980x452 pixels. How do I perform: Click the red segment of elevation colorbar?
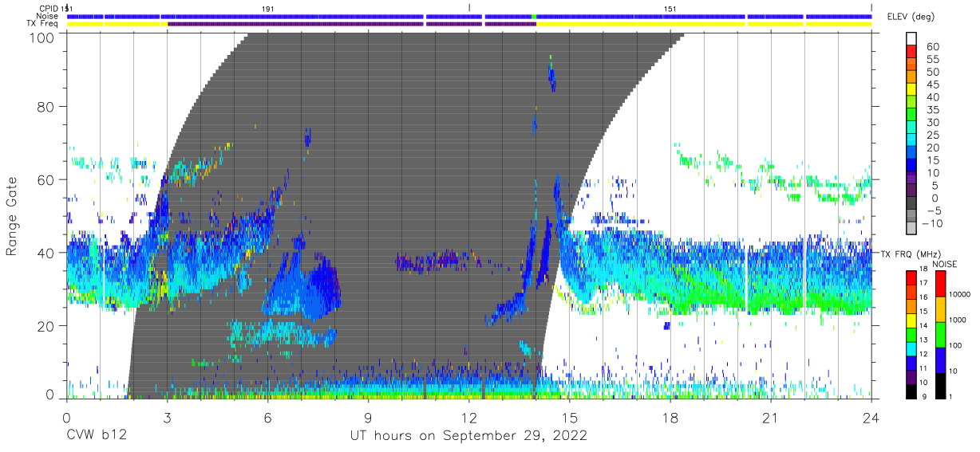[913, 53]
